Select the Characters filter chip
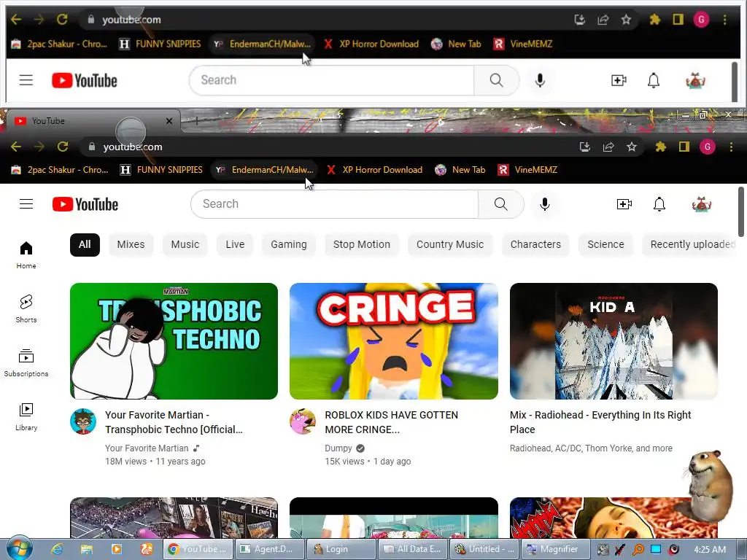The image size is (747, 560). [x=535, y=245]
